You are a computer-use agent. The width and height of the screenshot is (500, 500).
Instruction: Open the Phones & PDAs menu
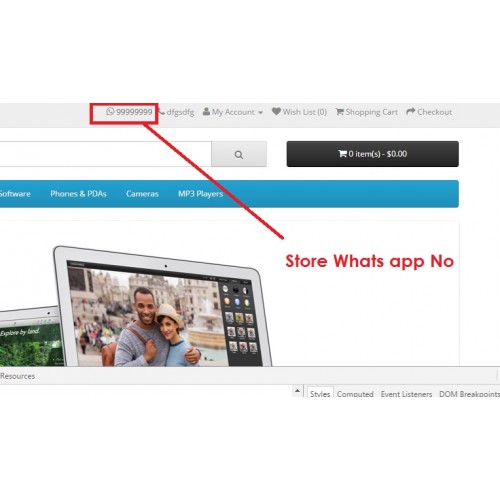pyautogui.click(x=78, y=194)
